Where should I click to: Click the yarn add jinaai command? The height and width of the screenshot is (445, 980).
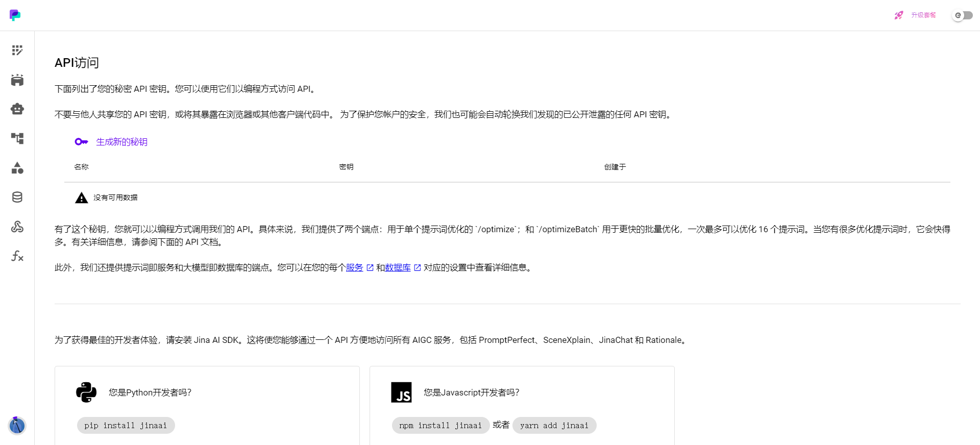point(554,426)
